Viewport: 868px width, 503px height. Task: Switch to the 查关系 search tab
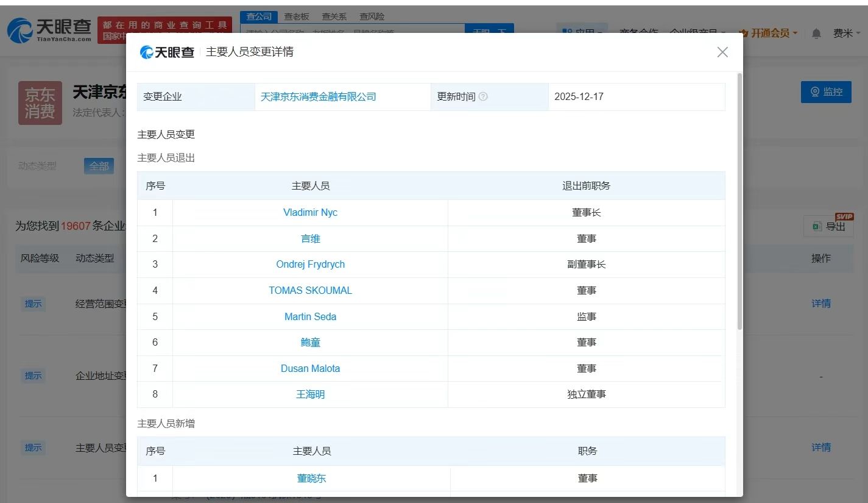tap(334, 16)
